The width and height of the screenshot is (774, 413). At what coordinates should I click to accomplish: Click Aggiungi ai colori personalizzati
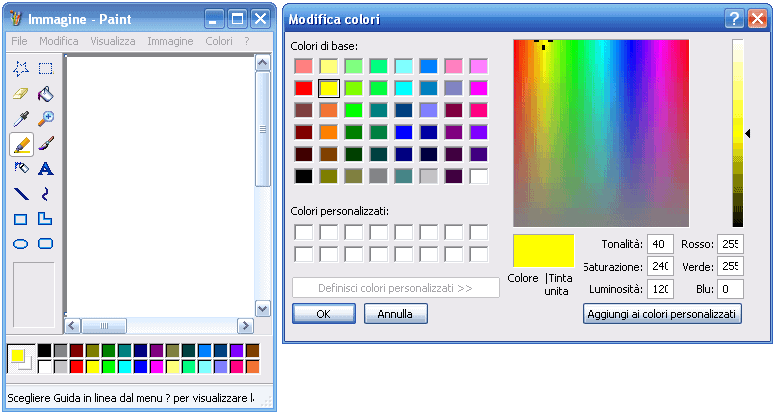(x=662, y=314)
